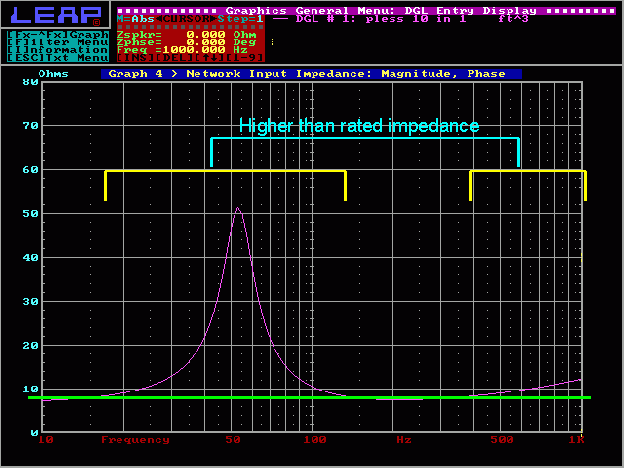Viewport: 624px width, 468px height.
Task: Click the [↑↓] arrow key hint
Action: pos(210,58)
